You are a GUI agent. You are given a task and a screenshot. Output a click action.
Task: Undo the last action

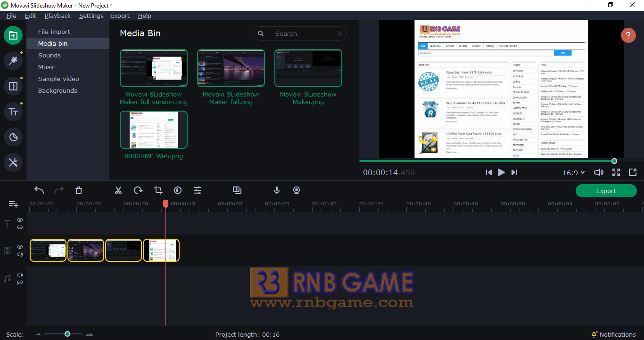pos(39,190)
